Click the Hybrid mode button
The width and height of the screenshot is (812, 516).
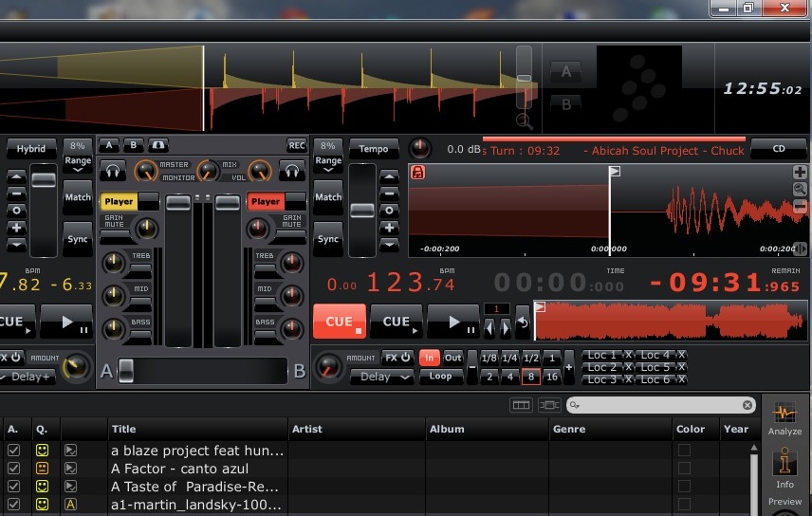[x=30, y=149]
